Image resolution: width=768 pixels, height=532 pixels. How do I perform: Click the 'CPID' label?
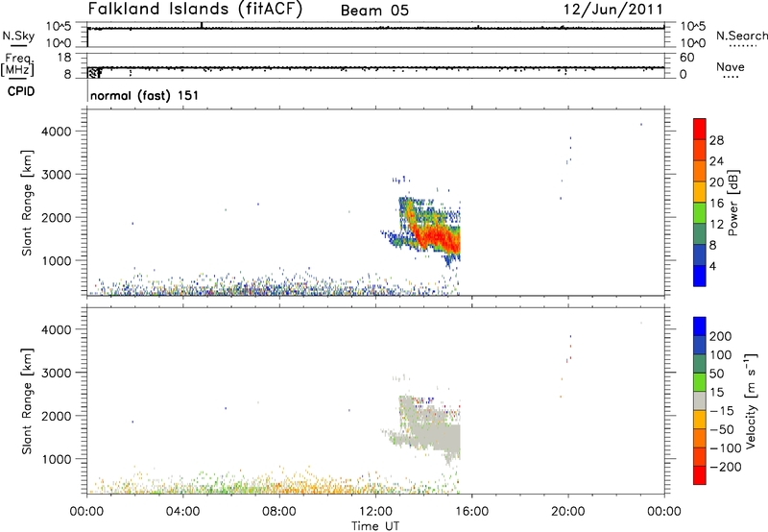point(21,91)
